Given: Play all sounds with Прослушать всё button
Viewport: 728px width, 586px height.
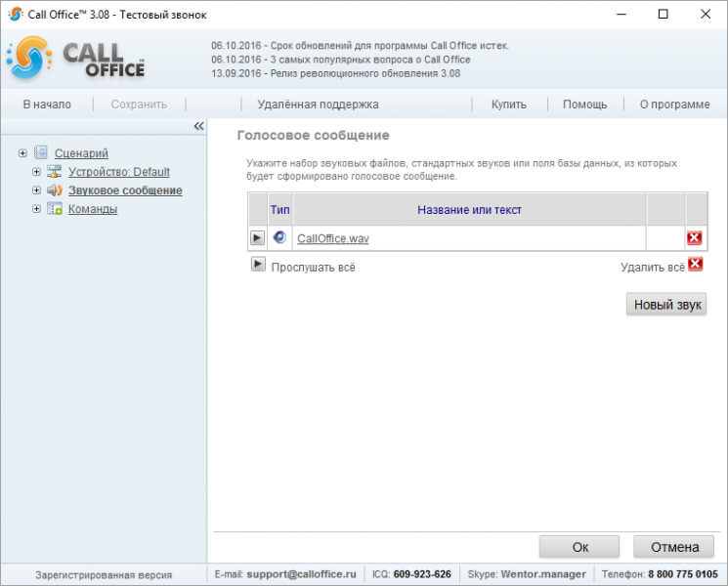Looking at the screenshot, I should [258, 265].
